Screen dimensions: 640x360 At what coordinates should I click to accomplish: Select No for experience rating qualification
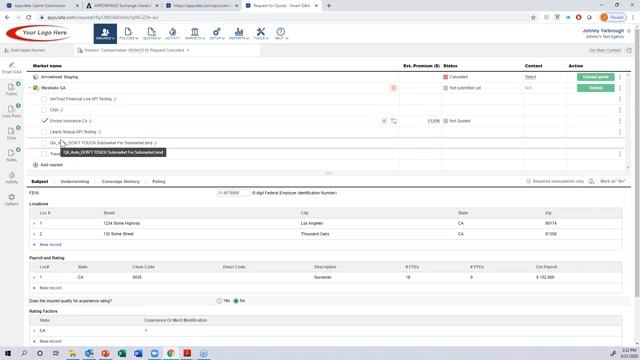tap(236, 301)
